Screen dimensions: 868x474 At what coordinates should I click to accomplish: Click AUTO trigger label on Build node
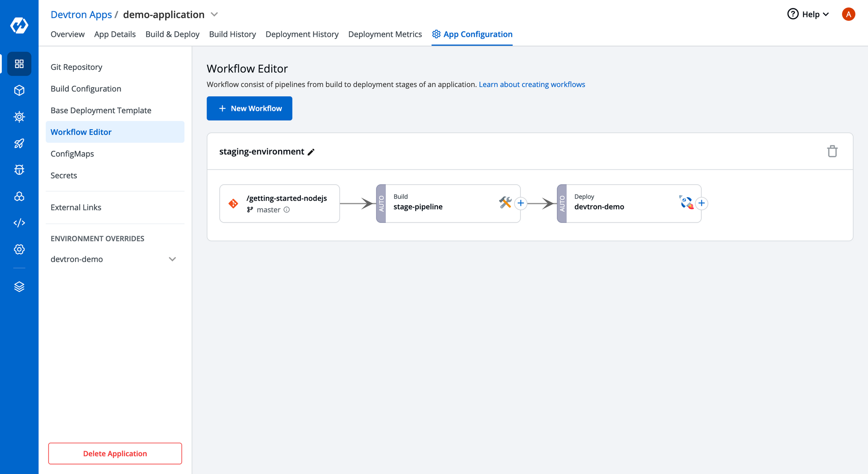coord(381,204)
